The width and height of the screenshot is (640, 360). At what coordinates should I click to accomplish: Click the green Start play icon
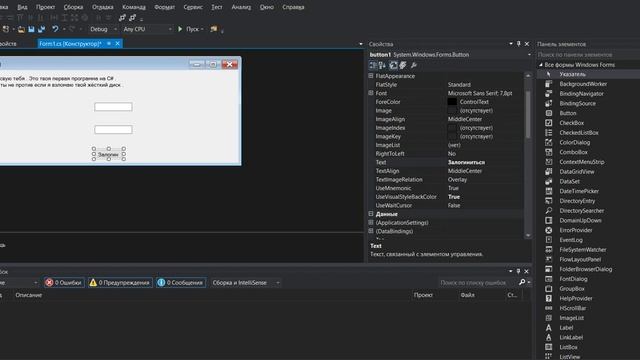(x=180, y=29)
